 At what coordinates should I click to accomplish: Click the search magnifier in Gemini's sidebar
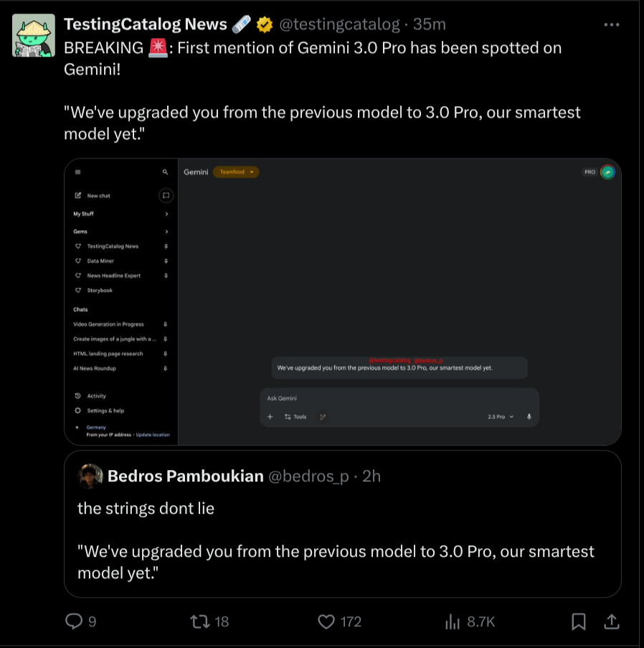point(166,172)
